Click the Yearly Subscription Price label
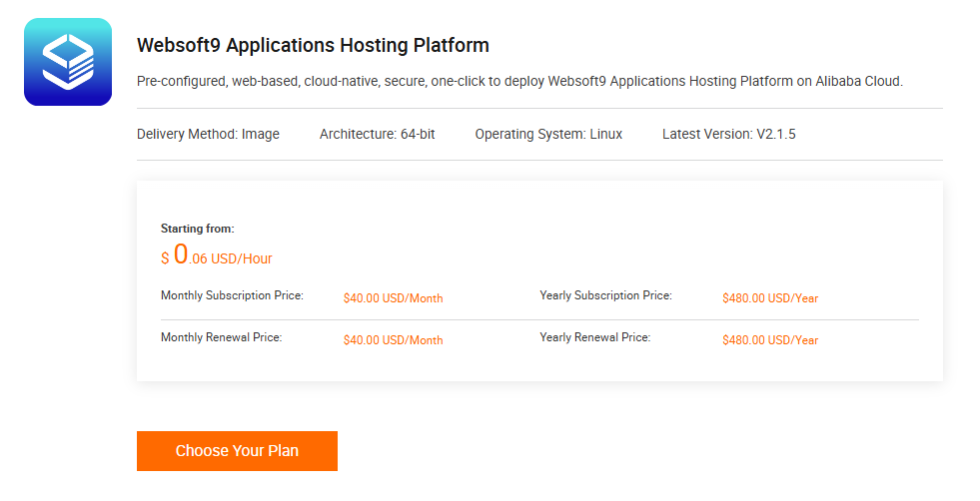Screen dimensions: 980x501 tap(605, 296)
